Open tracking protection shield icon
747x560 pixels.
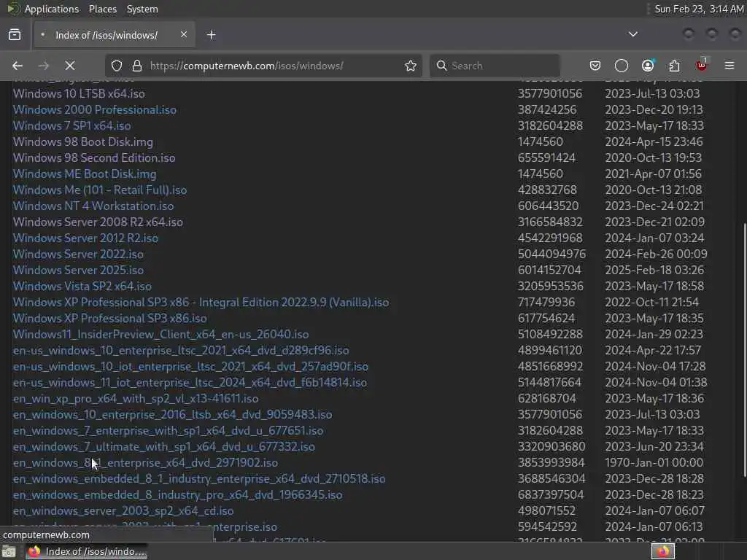[x=117, y=66]
